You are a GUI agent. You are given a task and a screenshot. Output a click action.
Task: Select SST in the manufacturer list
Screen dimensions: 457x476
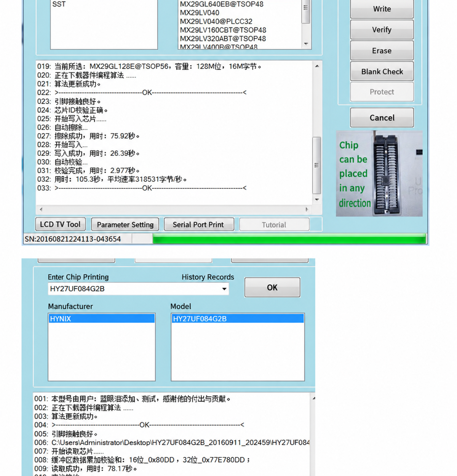[x=59, y=4]
